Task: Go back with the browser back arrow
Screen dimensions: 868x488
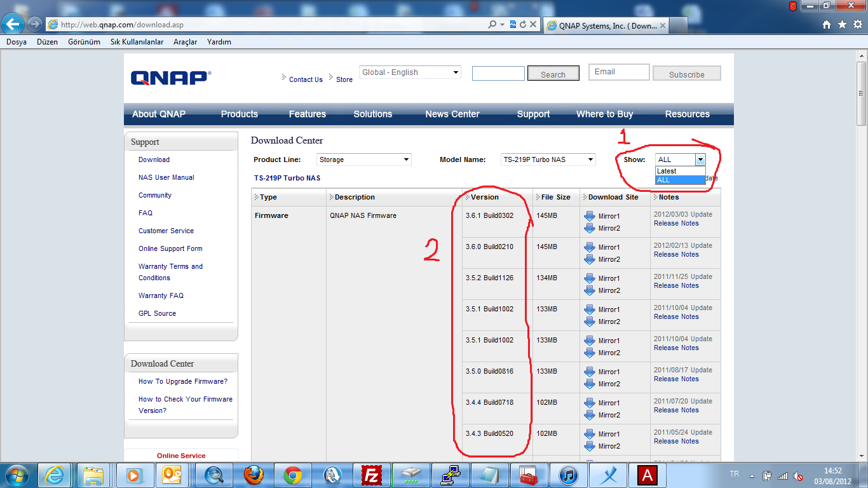Action: [13, 24]
